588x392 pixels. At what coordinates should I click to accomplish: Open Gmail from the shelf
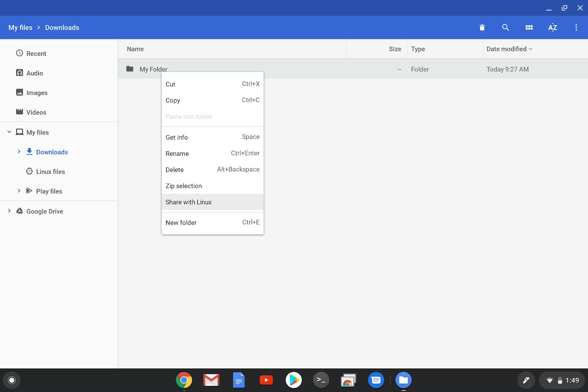point(211,380)
